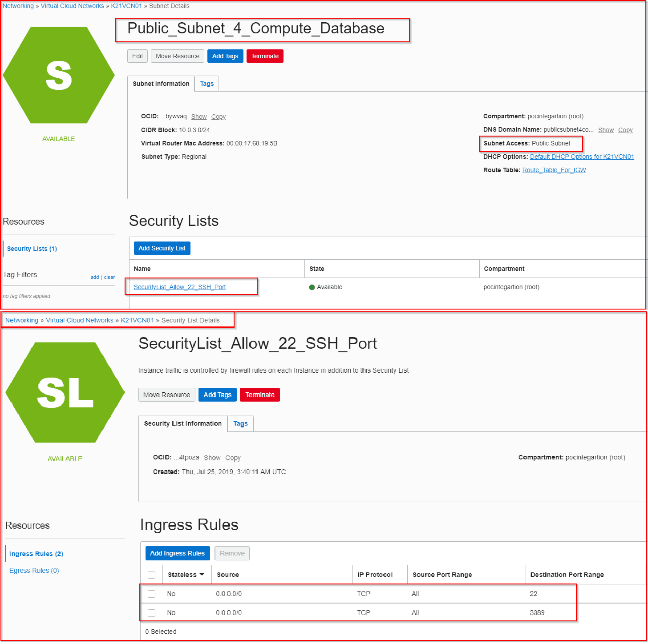Select the checkbox for port 22 ingress rule

click(x=151, y=593)
